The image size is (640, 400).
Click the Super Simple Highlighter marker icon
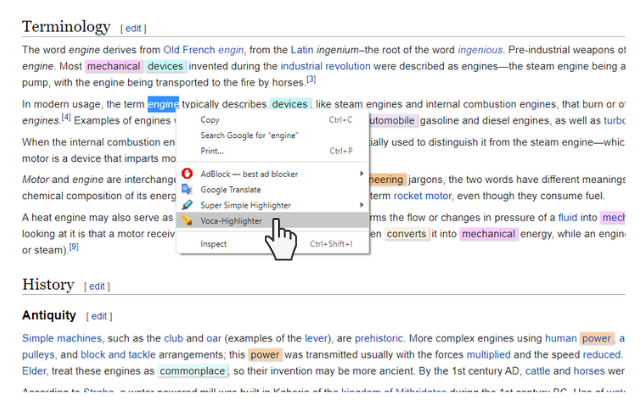click(187, 205)
